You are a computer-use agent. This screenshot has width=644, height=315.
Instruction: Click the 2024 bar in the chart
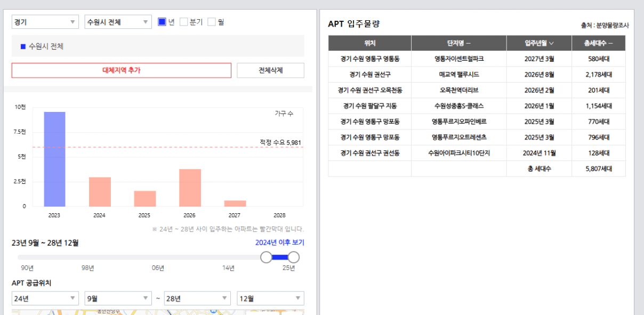(x=100, y=191)
